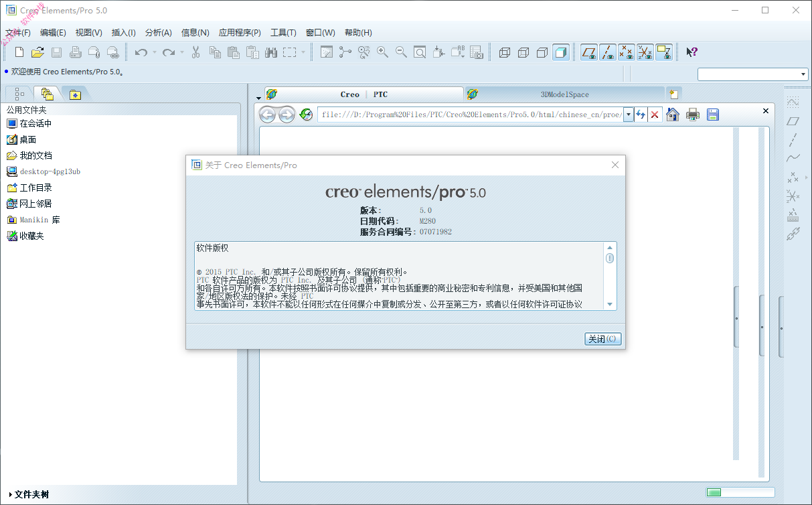Viewport: 812px width, 505px height.
Task: Refresh the browser page with double-arrow icon
Action: click(x=641, y=115)
